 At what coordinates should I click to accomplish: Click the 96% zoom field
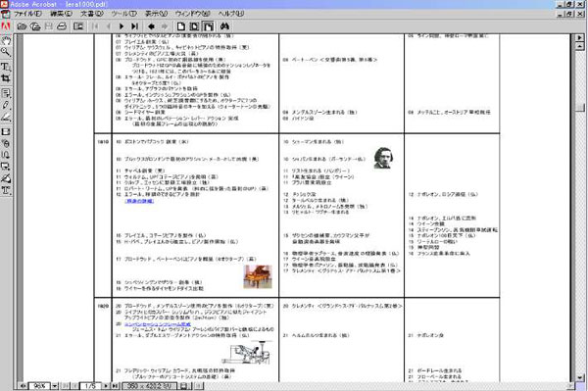[x=39, y=386]
